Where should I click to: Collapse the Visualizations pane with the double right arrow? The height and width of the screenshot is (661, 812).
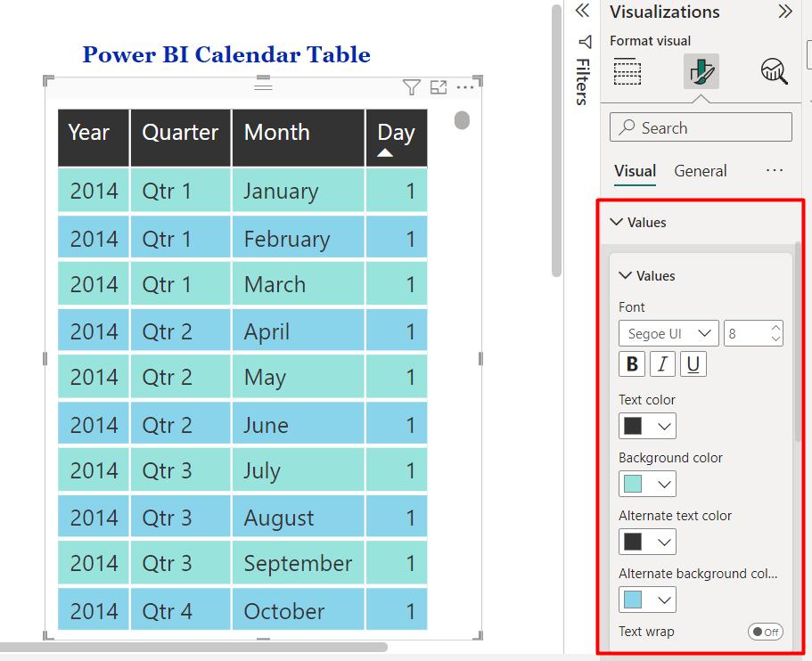pos(785,12)
